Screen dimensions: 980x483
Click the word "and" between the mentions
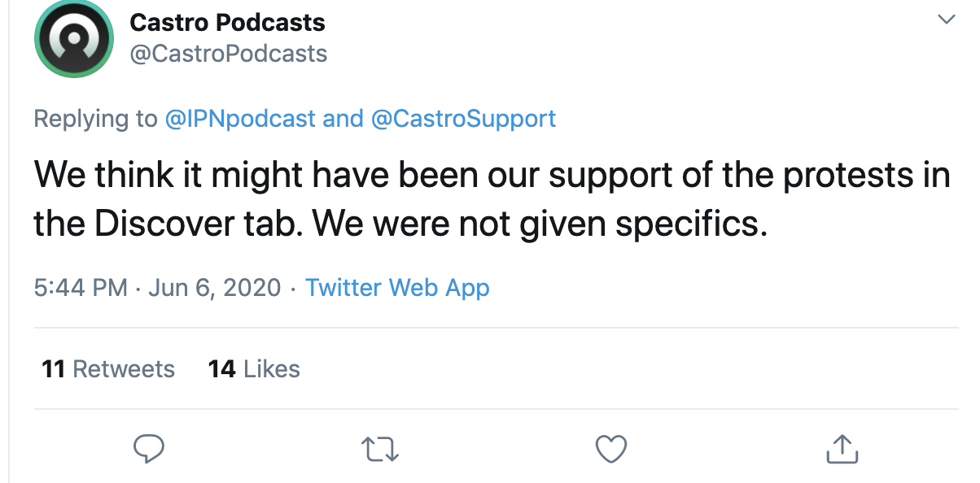coord(343,119)
